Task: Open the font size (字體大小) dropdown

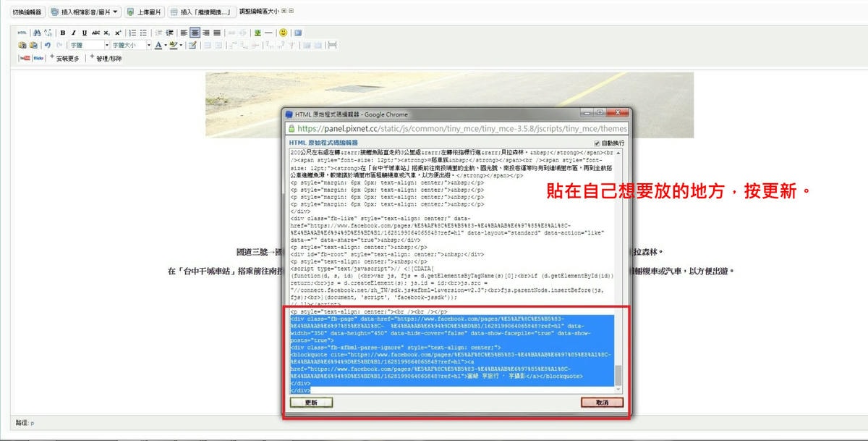Action: [x=131, y=45]
